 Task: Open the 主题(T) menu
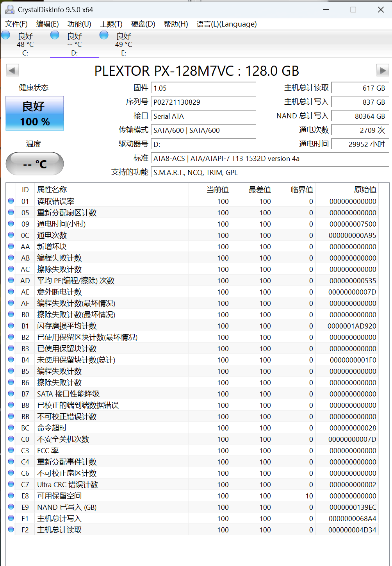(x=111, y=24)
